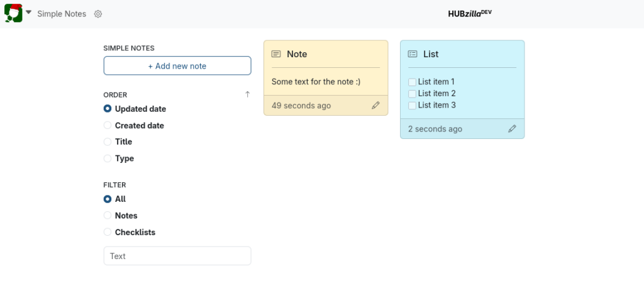The height and width of the screenshot is (288, 644).
Task: Select the Created date order option
Action: point(108,126)
